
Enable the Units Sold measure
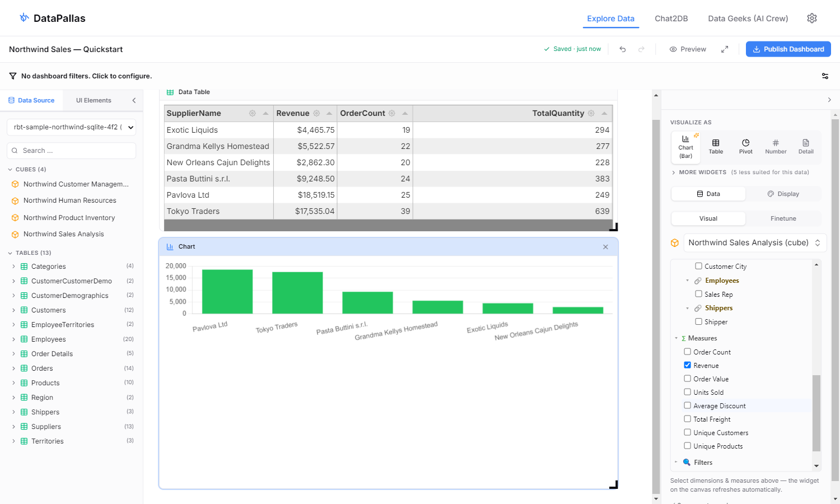click(x=687, y=392)
